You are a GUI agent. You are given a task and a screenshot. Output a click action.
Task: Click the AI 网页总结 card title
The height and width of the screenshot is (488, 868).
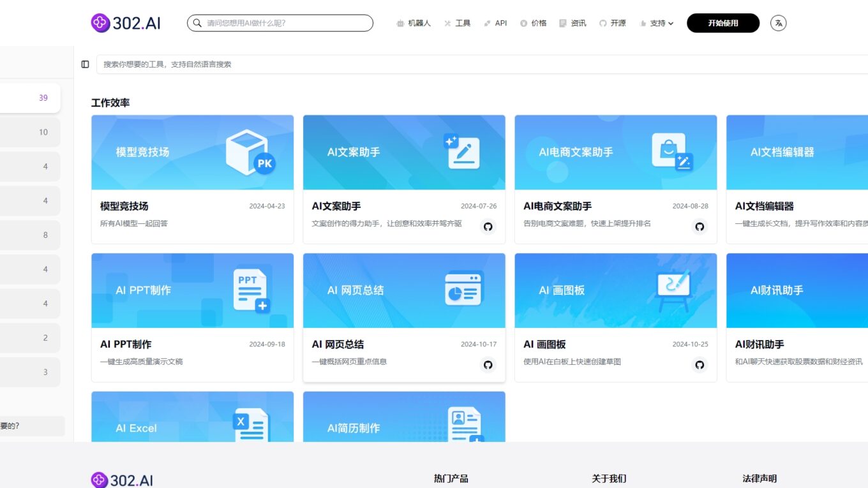tap(338, 344)
